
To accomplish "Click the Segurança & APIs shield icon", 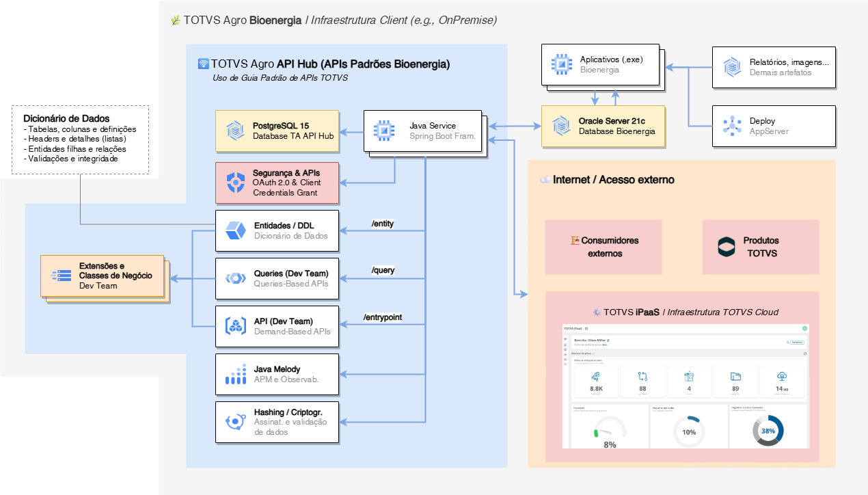I will tap(236, 183).
